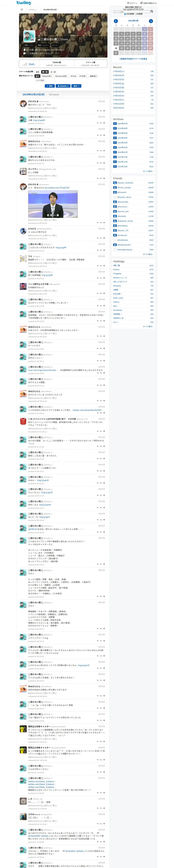Click the home breadcrumb icon
The height and width of the screenshot is (868, 174).
click(22, 9)
